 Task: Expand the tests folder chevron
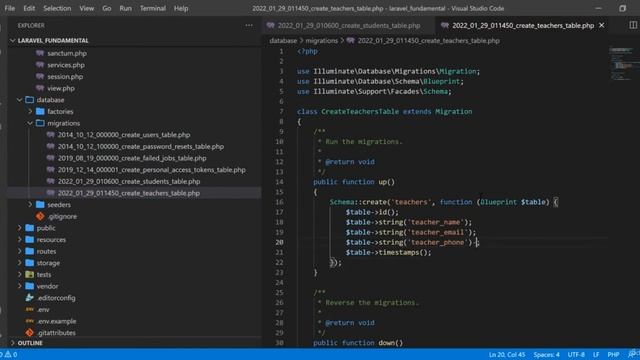point(19,274)
